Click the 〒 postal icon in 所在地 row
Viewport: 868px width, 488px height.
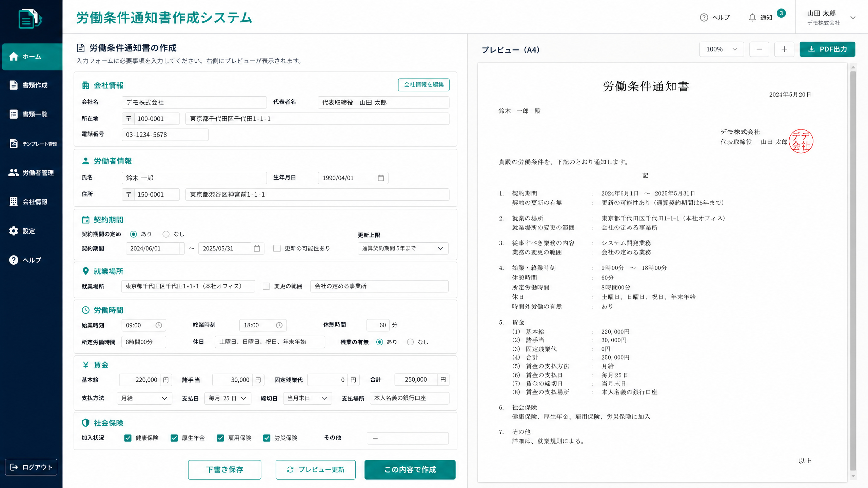pos(129,119)
